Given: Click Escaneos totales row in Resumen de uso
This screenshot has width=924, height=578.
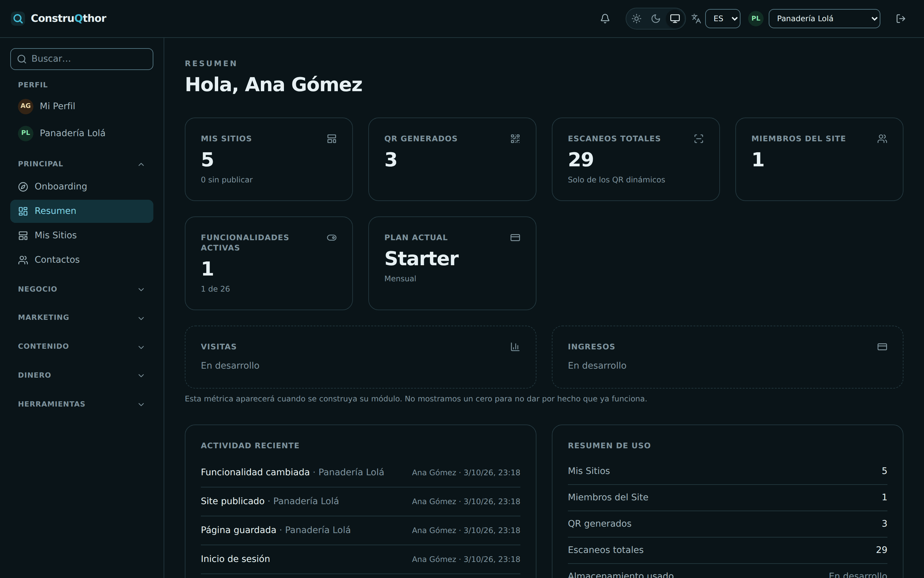Looking at the screenshot, I should pyautogui.click(x=727, y=550).
